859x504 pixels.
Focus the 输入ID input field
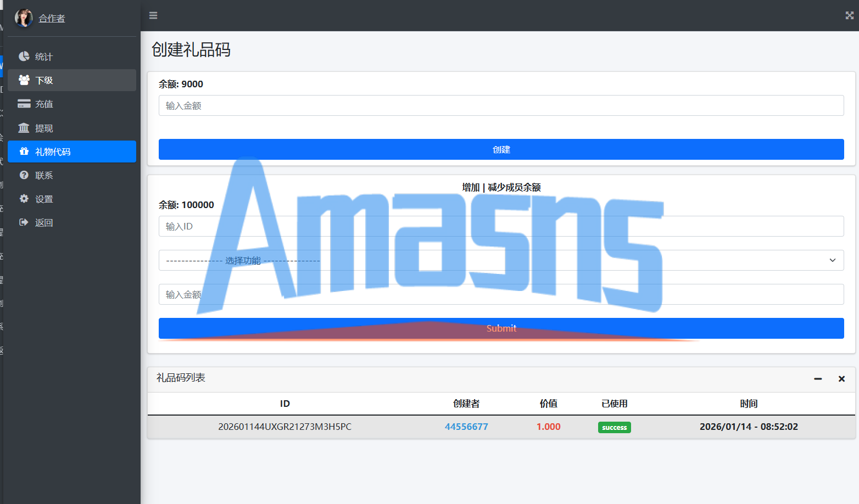pyautogui.click(x=501, y=226)
